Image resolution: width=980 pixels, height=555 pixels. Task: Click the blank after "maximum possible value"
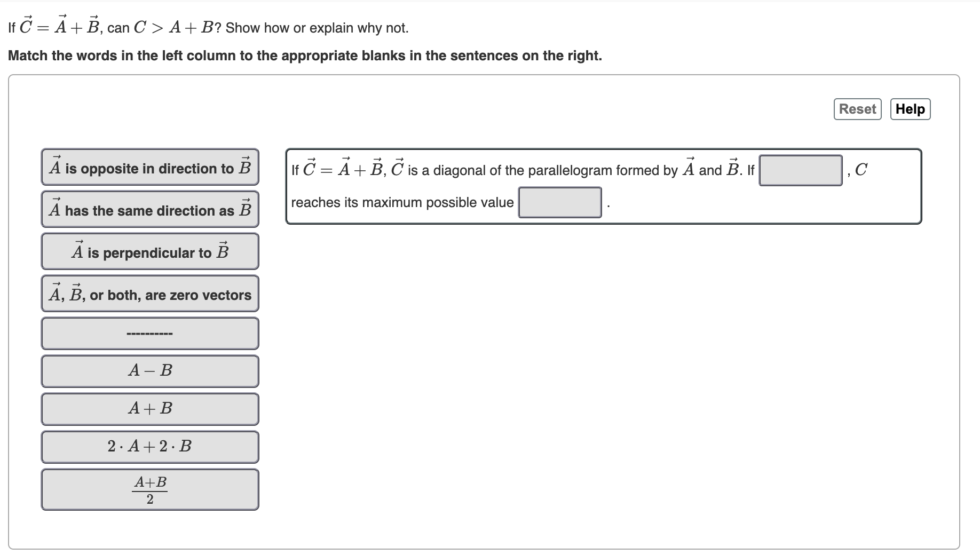pyautogui.click(x=559, y=203)
